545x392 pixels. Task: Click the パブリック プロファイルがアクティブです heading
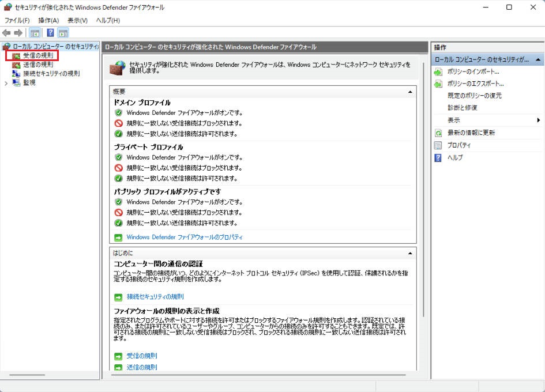tap(167, 191)
